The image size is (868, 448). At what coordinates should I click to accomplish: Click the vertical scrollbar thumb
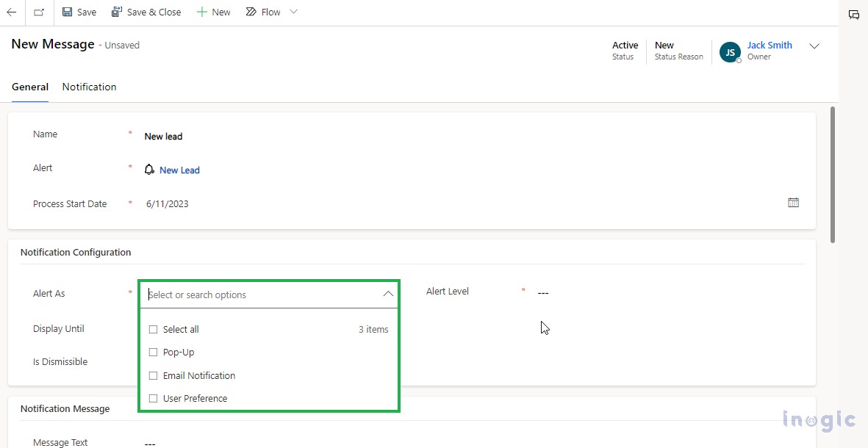coord(833,174)
